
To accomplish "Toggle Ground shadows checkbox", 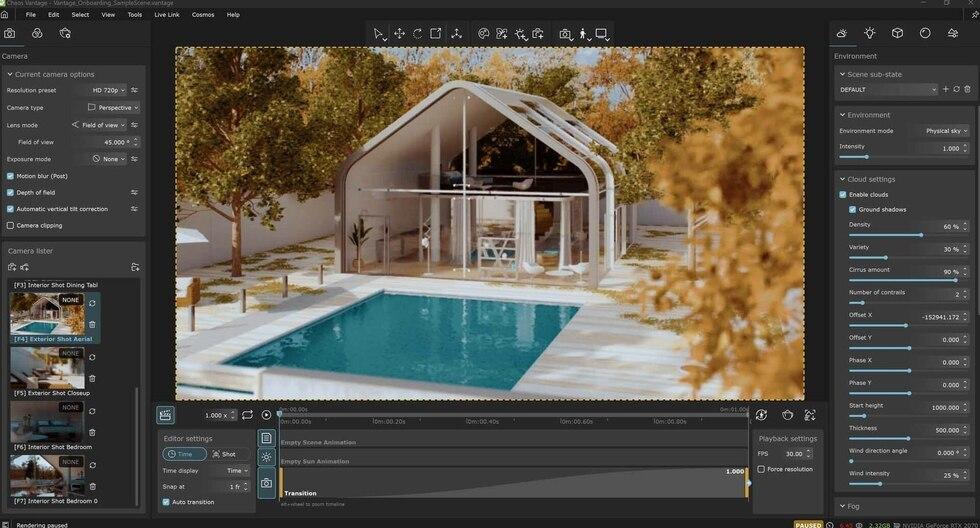I will coord(852,209).
